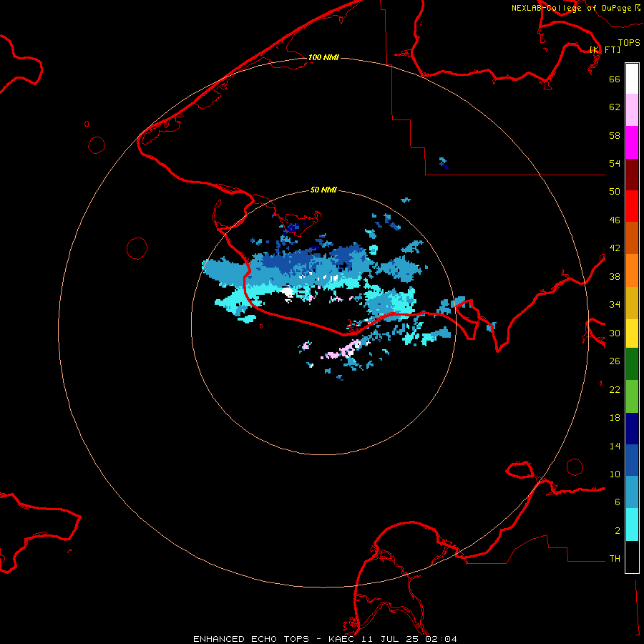Click the light blue legend swatch
The width and height of the screenshot is (644, 644).
632,492
